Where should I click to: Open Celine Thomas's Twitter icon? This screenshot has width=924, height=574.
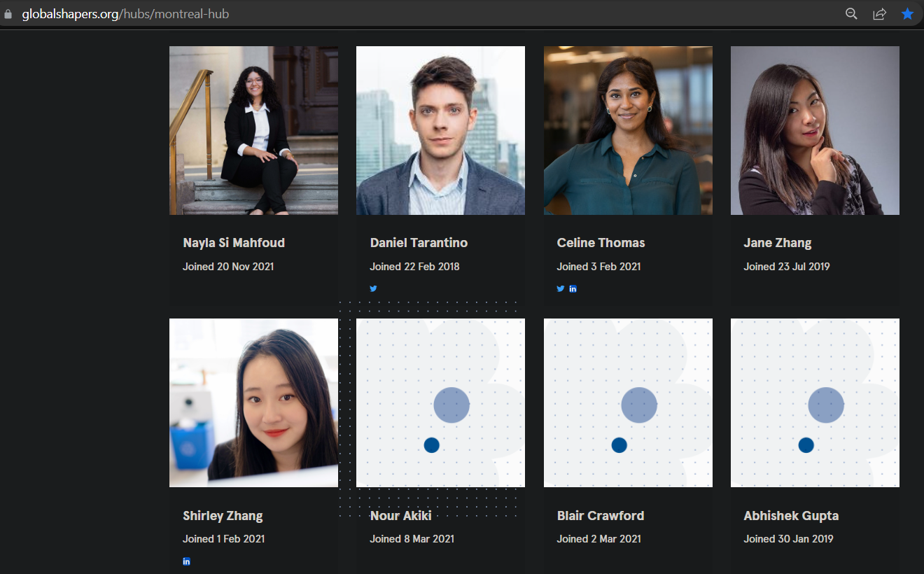[561, 288]
